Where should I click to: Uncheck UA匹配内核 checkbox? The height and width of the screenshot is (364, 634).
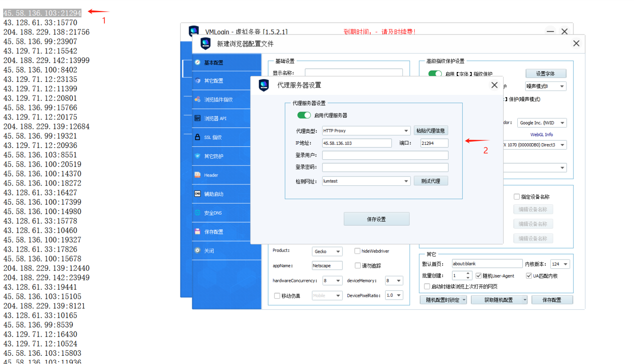point(529,276)
